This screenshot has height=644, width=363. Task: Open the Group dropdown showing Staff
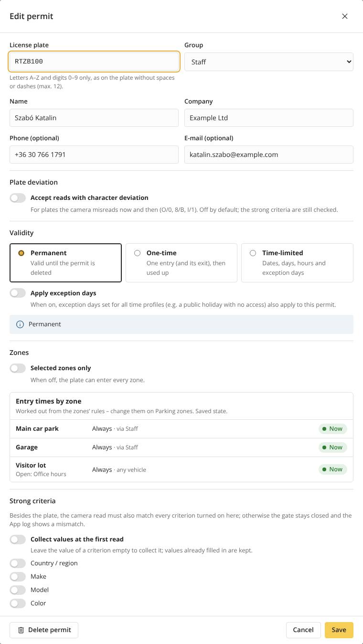269,62
